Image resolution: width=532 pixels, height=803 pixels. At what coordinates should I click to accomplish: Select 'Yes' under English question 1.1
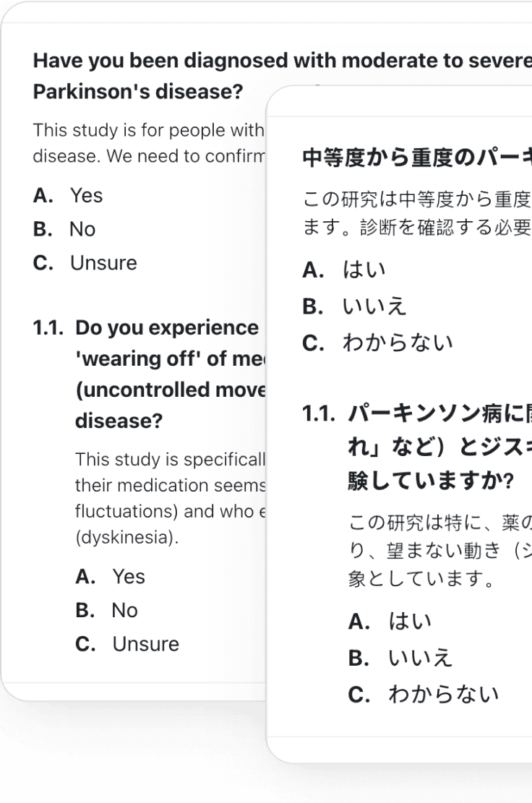pos(128,577)
